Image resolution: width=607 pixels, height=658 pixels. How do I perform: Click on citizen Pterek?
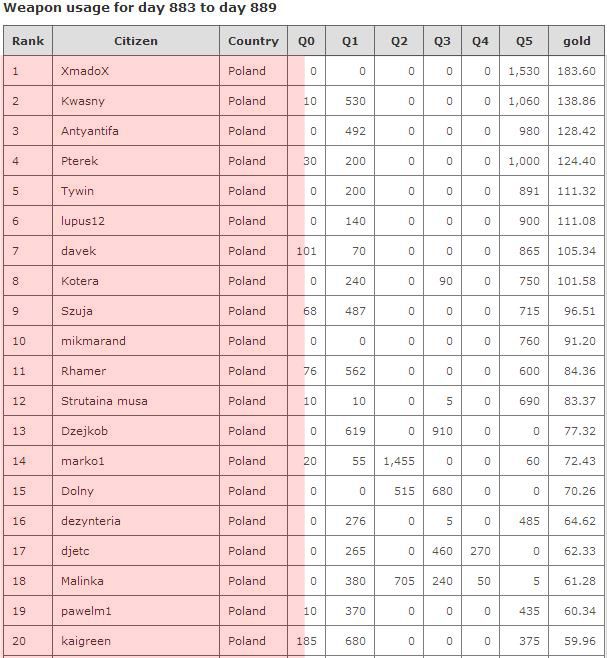point(80,161)
